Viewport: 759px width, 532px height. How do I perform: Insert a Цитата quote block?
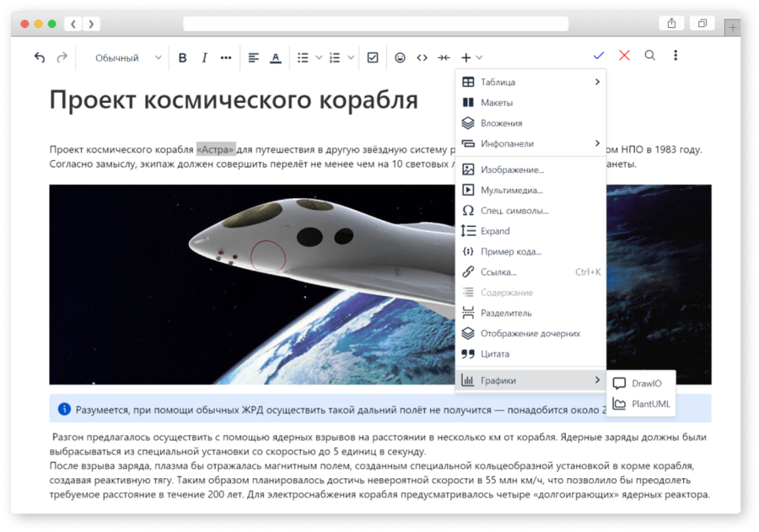pyautogui.click(x=531, y=354)
